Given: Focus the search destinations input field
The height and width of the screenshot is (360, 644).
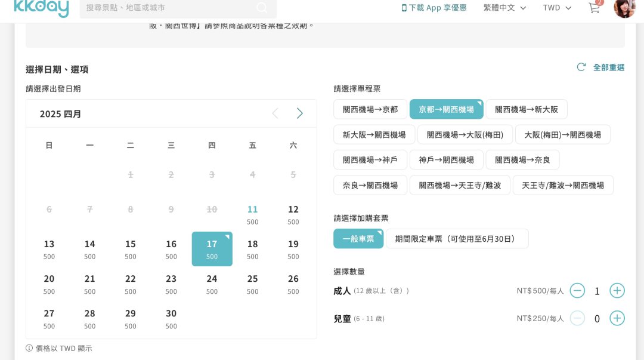Looking at the screenshot, I should coord(168,8).
